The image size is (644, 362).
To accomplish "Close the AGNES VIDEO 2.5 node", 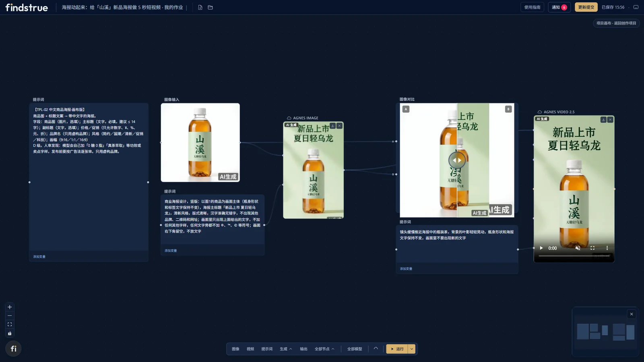I will click(x=610, y=119).
